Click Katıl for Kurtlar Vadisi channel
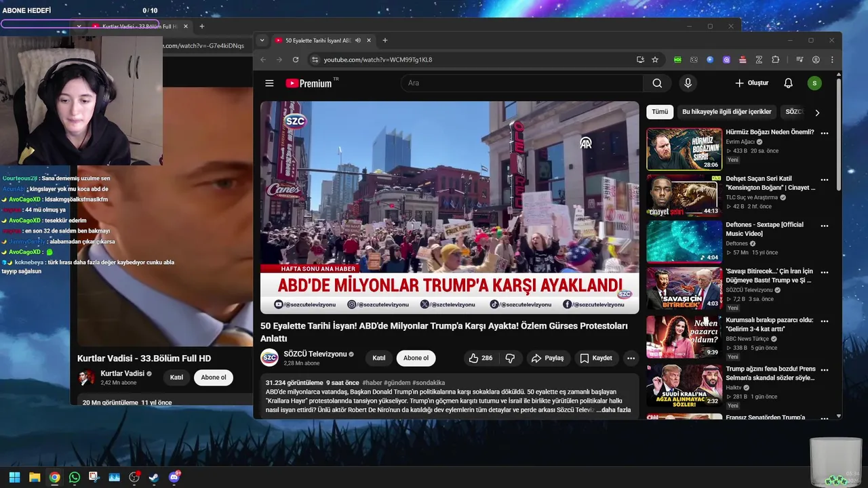The height and width of the screenshot is (488, 868). pos(176,378)
